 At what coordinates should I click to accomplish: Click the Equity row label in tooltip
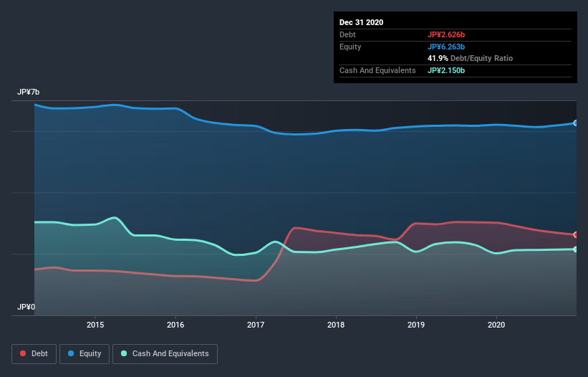click(350, 47)
